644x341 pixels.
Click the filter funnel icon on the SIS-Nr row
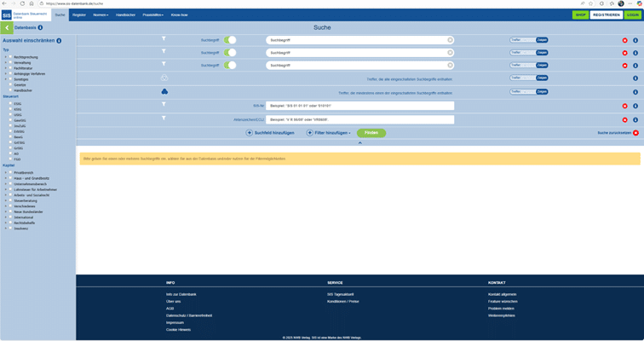(164, 105)
